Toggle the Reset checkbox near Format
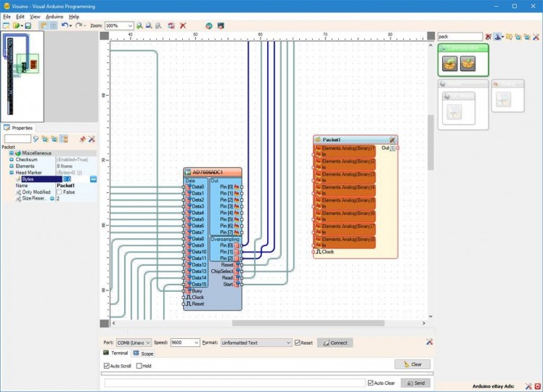Screen dimensions: 543x392 click(298, 343)
